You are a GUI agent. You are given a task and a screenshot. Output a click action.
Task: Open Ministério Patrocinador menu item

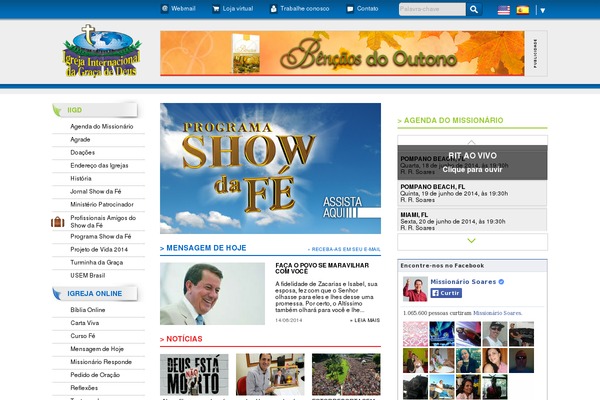pyautogui.click(x=102, y=204)
